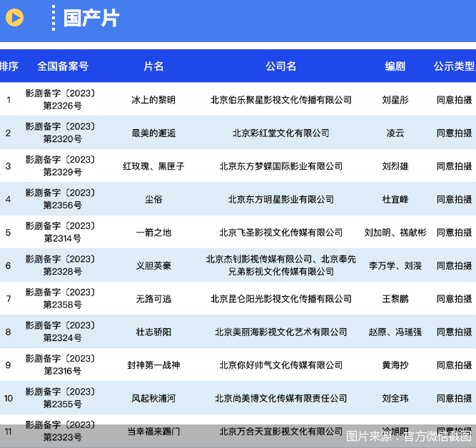Select the 片名 column header
This screenshot has height=448, width=476.
point(153,66)
